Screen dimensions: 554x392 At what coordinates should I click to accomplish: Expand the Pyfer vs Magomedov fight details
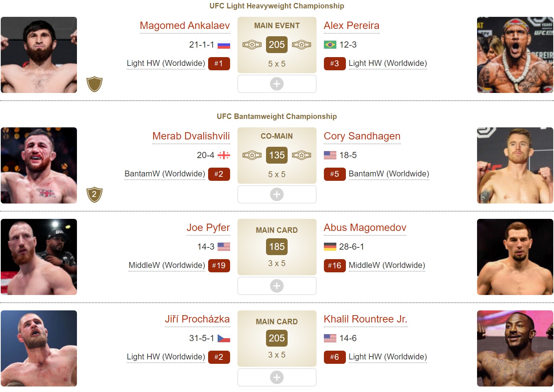277,286
